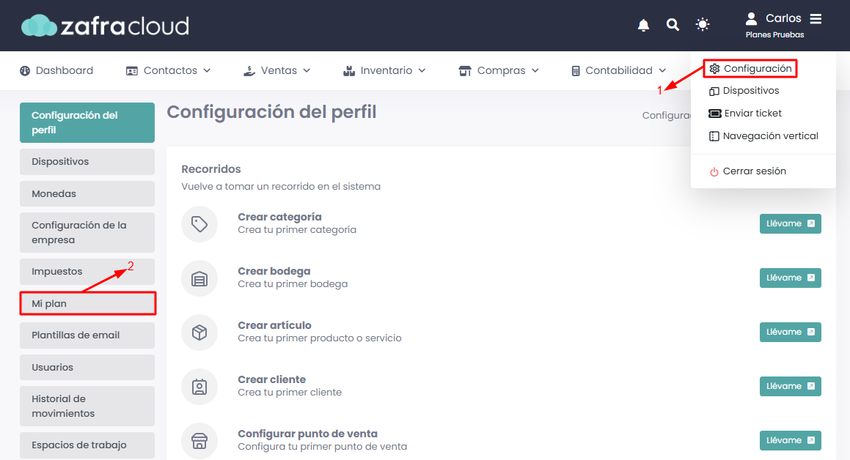Click Llévame for Configurar punto de venta
The height and width of the screenshot is (460, 850).
click(x=790, y=440)
